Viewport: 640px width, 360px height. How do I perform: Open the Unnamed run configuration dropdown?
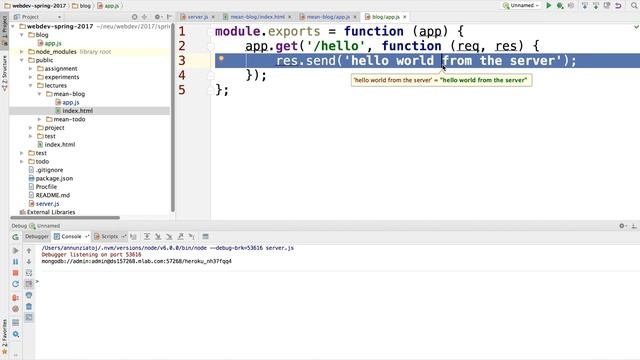coord(521,5)
